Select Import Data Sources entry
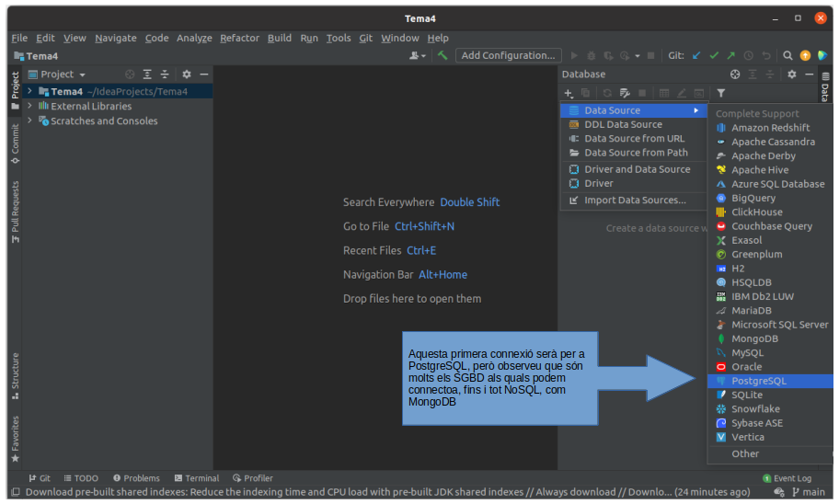This screenshot has width=839, height=504. click(x=634, y=200)
